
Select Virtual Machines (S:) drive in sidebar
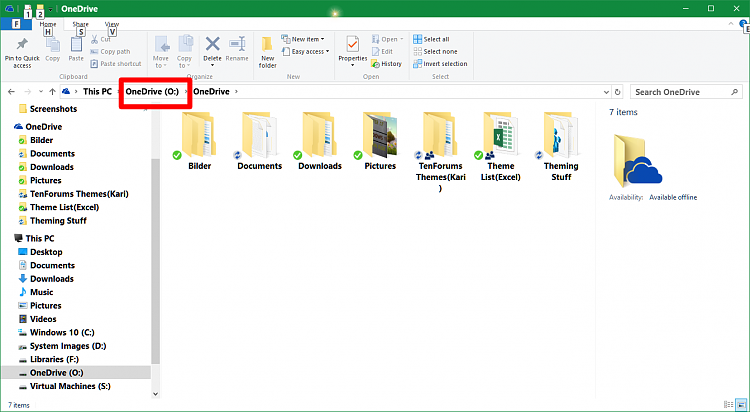[x=69, y=385]
